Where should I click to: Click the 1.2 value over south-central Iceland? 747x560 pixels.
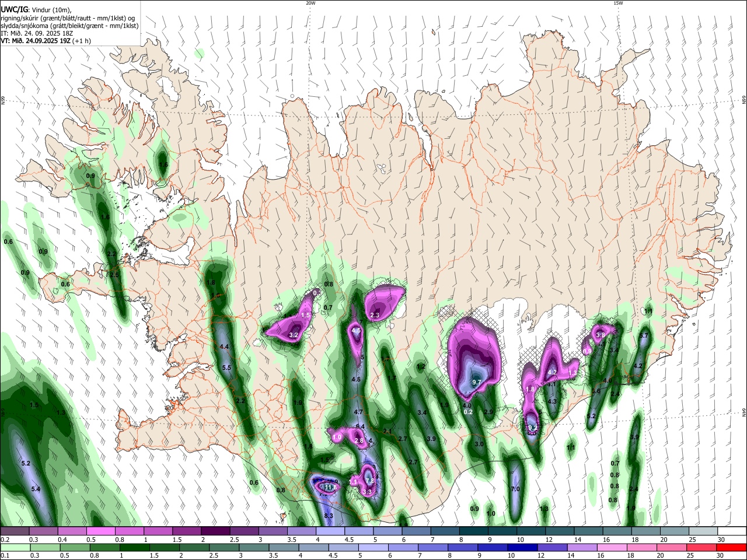pos(421,366)
